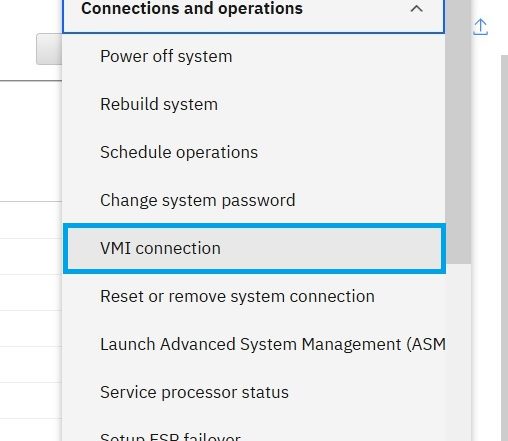Launch Advanced System Management (ASM)
This screenshot has height=441, width=508.
pyautogui.click(x=253, y=344)
